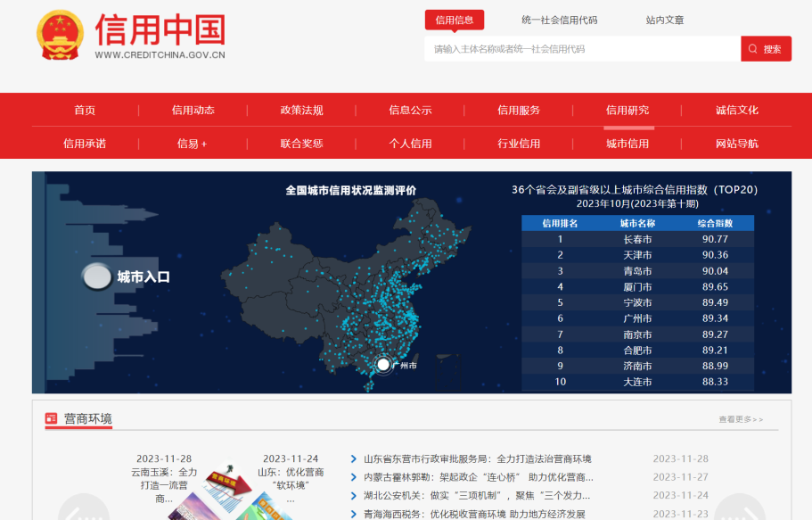
Task: Open the 云南玉溪 carousel article
Action: click(164, 478)
